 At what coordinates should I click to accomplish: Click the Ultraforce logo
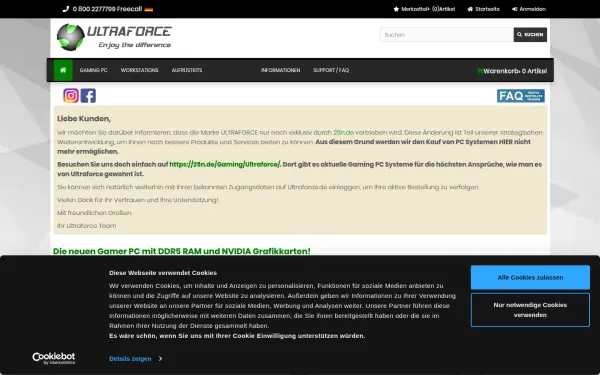pyautogui.click(x=114, y=37)
